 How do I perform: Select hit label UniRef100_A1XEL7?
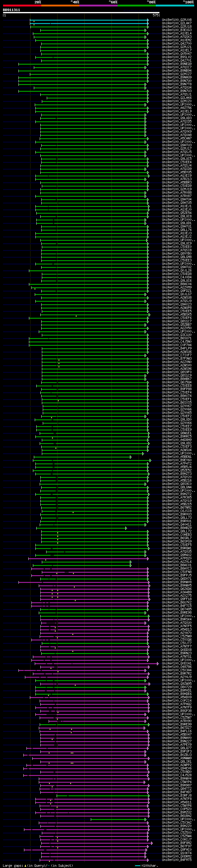tap(177, 50)
